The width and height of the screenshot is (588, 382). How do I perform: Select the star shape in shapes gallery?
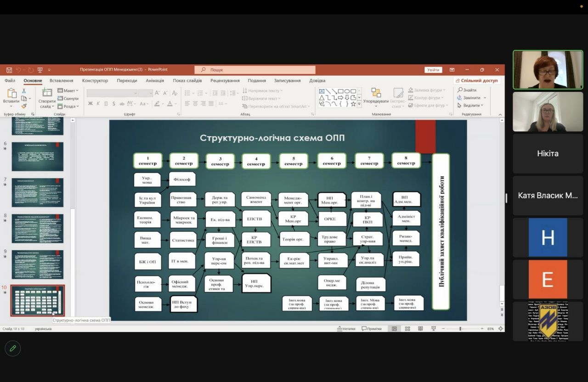(x=353, y=104)
